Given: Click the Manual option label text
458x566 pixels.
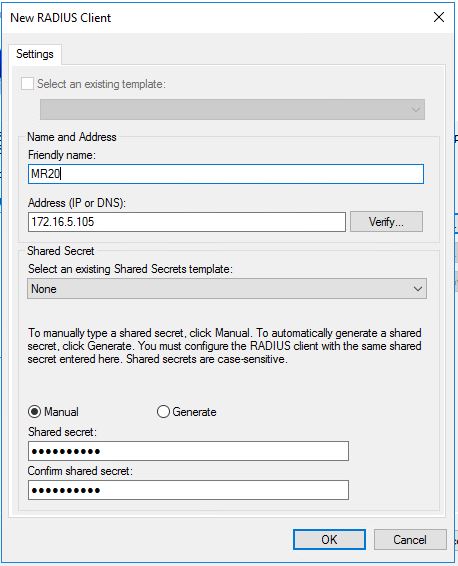Looking at the screenshot, I should pyautogui.click(x=61, y=412).
